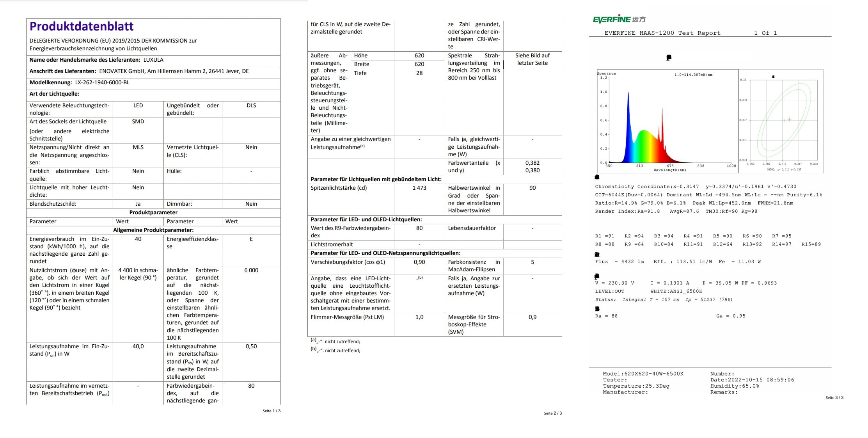Select the "DLS" value cell
This screenshot has height=438, width=868.
(251, 105)
